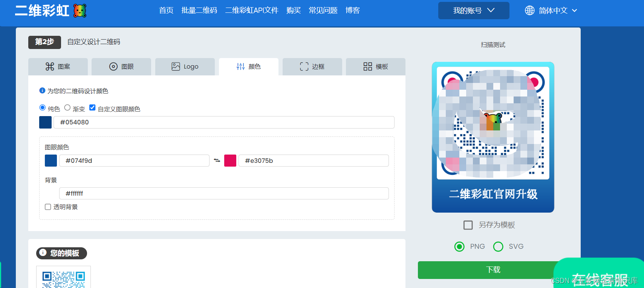Click the #e3075b eye color field
644x288 pixels.
pos(314,161)
